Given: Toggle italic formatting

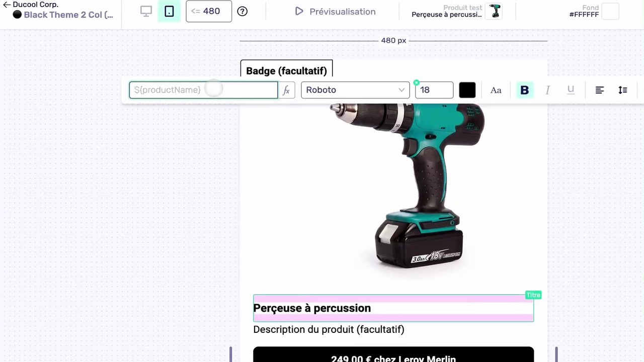Looking at the screenshot, I should pos(547,90).
